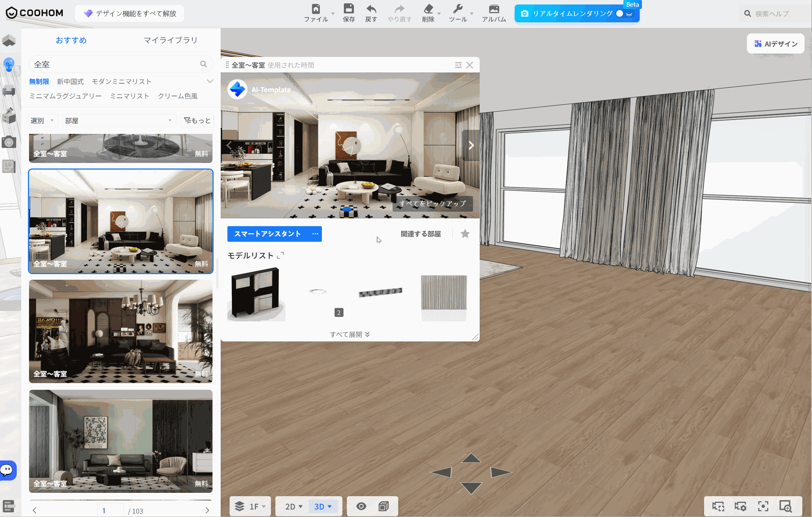Show next preview image in carousel
Screen dimensions: 812x517
[x=471, y=145]
